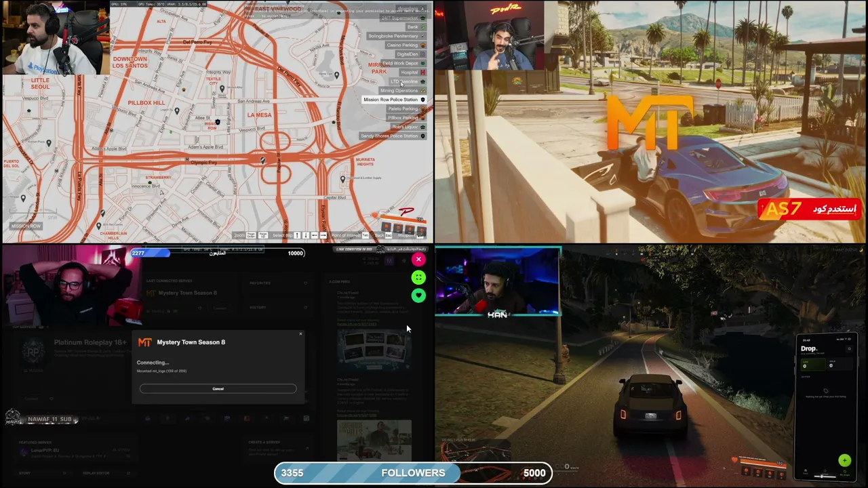This screenshot has height=488, width=868.
Task: Click the launcher news screenshots collage thumbnail
Action: click(374, 349)
